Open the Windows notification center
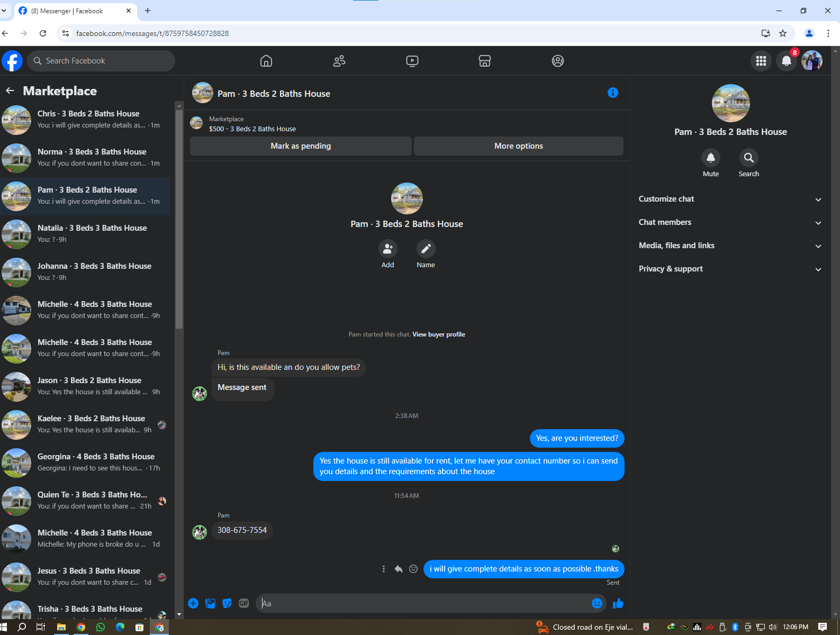Viewport: 840px width, 635px height. (823, 627)
